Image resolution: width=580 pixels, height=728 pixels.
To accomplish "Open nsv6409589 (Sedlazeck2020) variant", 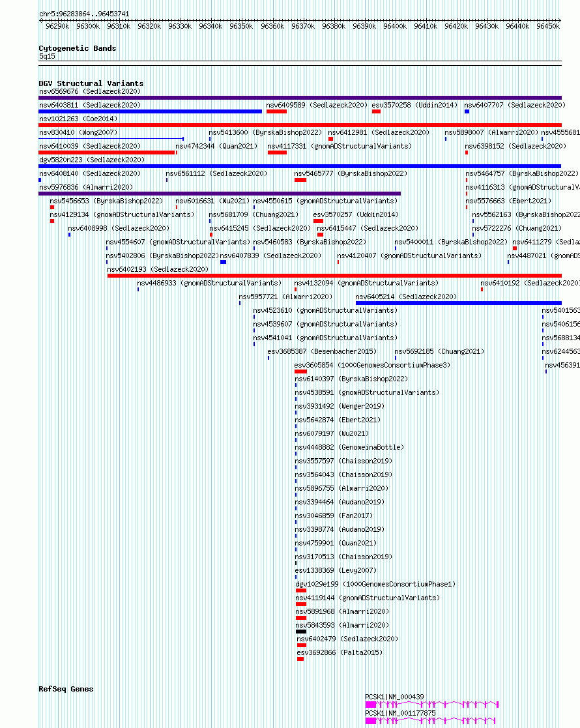I will point(317,105).
